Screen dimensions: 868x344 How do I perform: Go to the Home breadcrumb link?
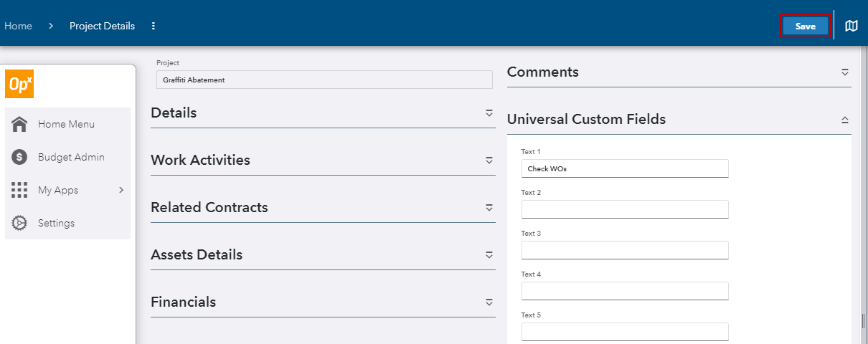(x=18, y=26)
